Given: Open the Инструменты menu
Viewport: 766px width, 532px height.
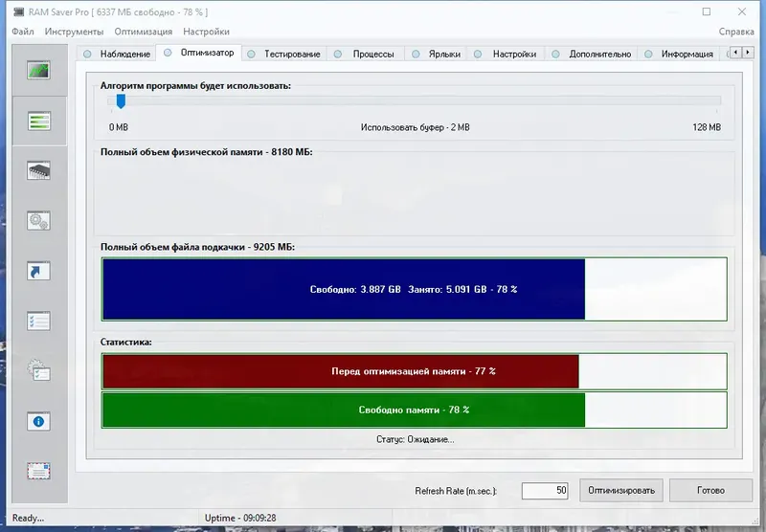Looking at the screenshot, I should click(x=75, y=32).
